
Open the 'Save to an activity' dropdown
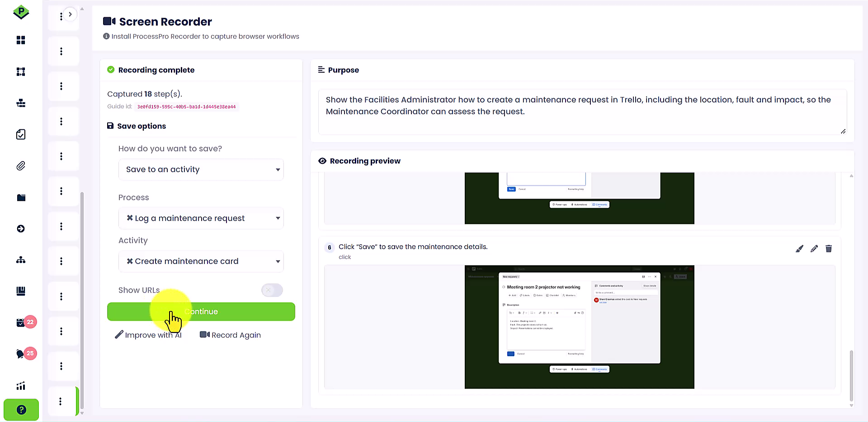coord(201,170)
